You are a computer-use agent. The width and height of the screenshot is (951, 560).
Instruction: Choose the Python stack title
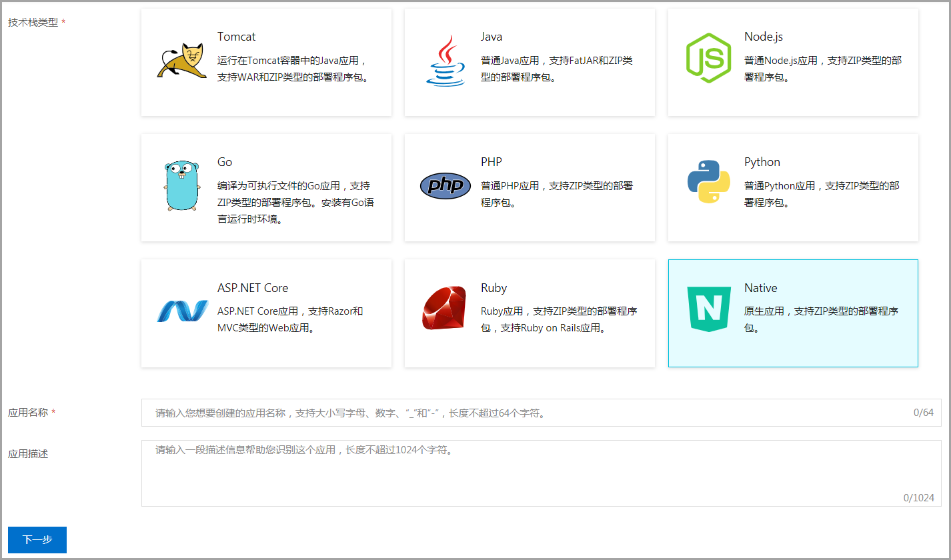pyautogui.click(x=762, y=162)
